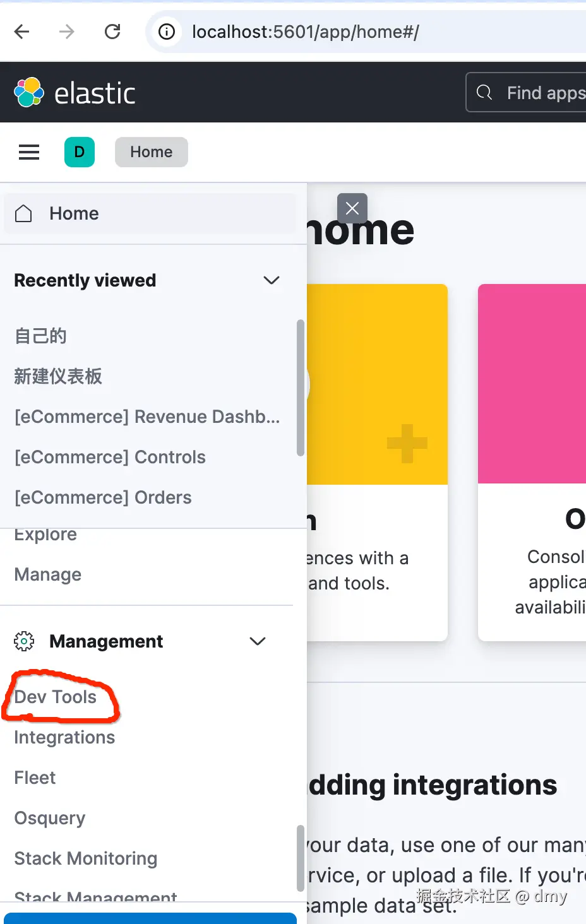Click the search magnifier icon

pyautogui.click(x=484, y=93)
